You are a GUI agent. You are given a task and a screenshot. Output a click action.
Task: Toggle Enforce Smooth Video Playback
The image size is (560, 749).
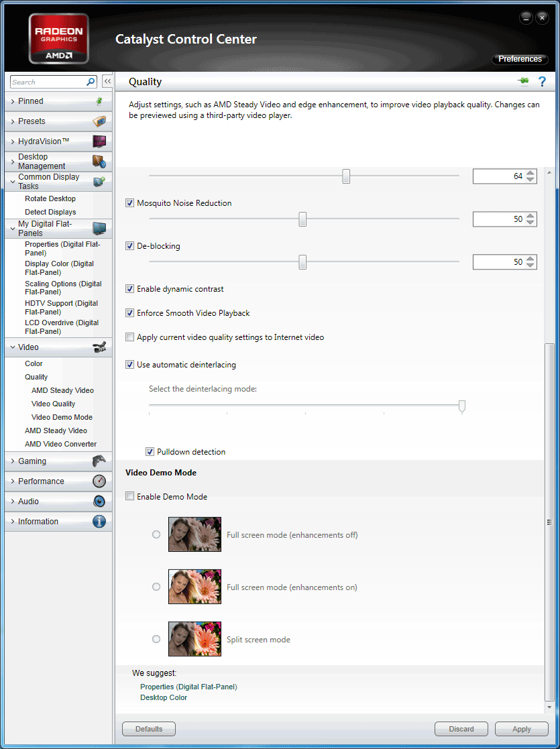pos(129,313)
